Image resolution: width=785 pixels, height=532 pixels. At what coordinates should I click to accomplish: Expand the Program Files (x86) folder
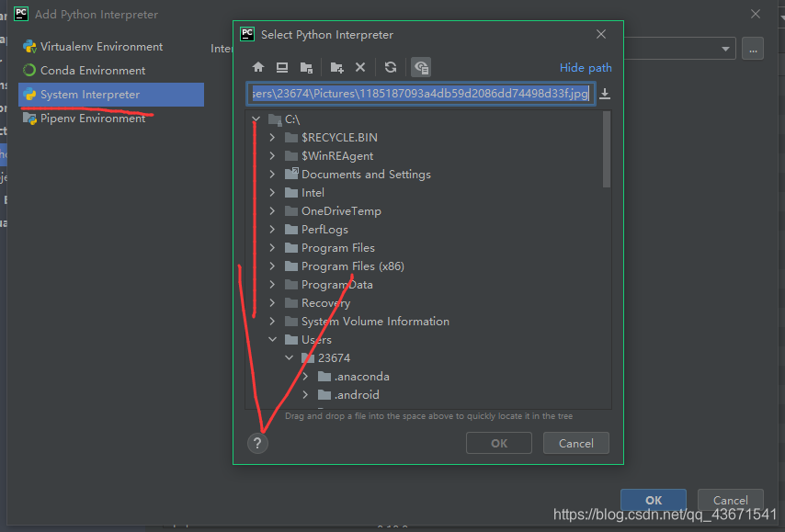pos(272,266)
